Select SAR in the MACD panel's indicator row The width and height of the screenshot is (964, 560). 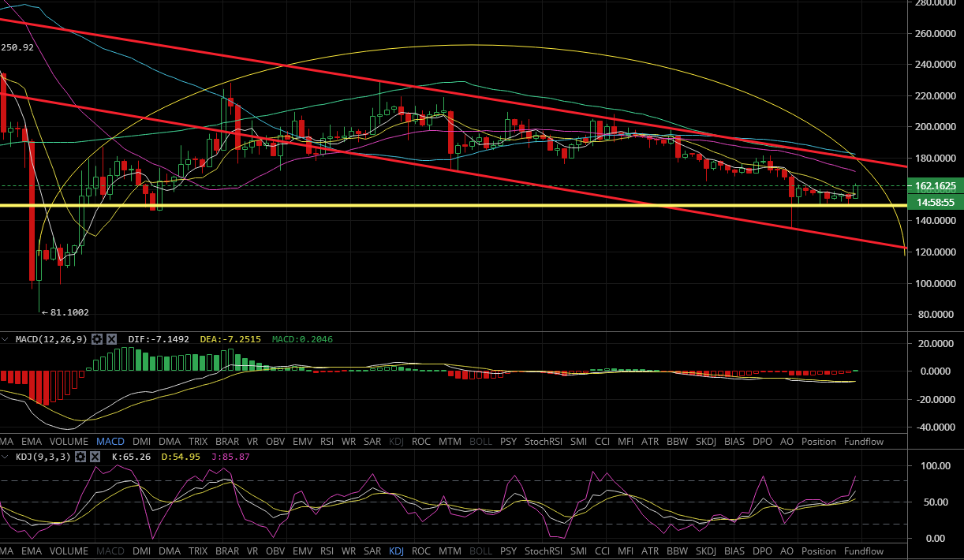coord(372,442)
